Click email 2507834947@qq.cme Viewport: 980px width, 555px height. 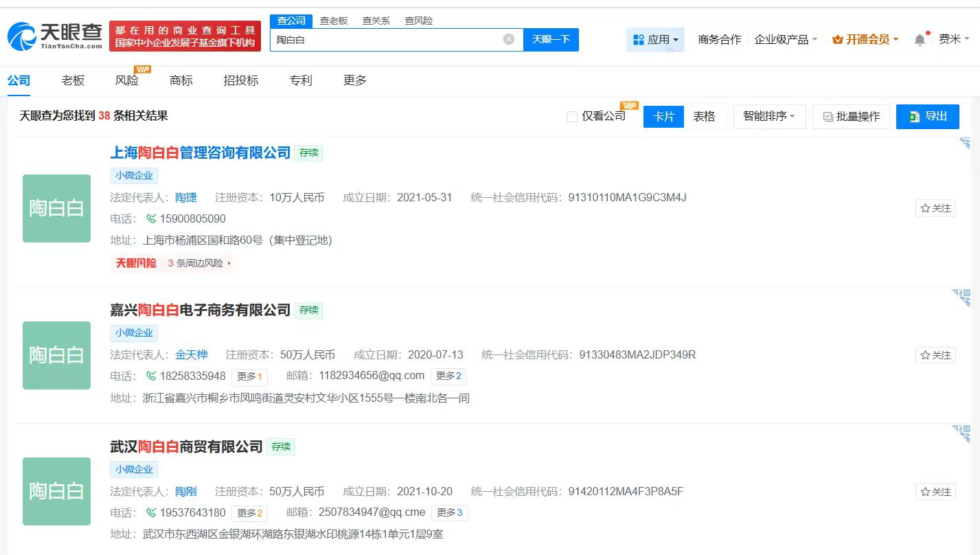(x=372, y=512)
